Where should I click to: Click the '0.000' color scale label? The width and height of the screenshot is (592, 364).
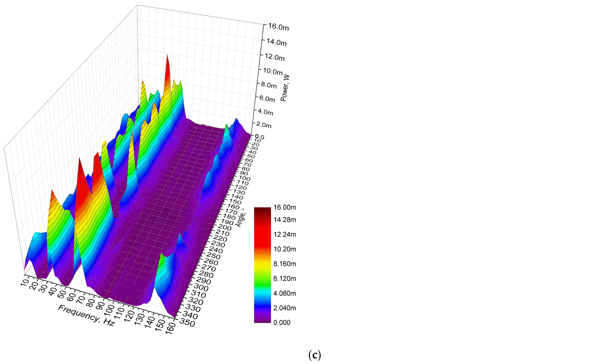pos(282,323)
